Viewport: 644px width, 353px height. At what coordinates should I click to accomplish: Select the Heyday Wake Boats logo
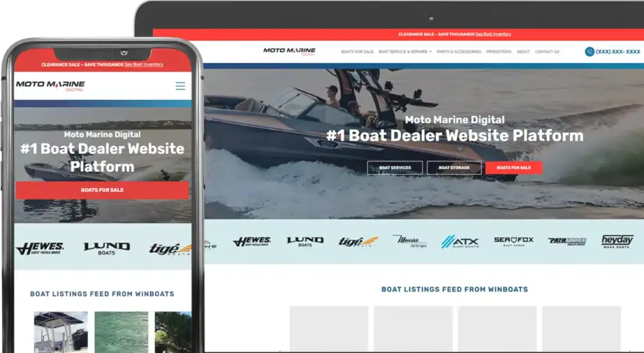(x=617, y=241)
